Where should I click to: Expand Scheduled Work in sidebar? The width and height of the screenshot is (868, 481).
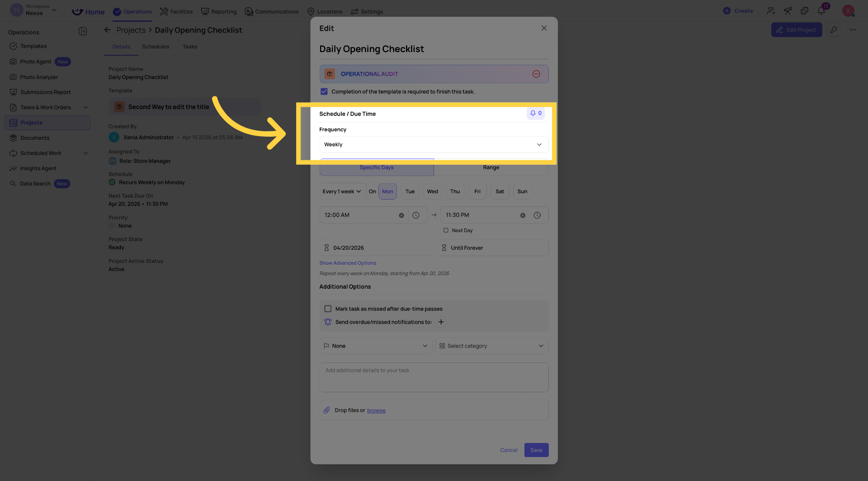click(x=86, y=153)
